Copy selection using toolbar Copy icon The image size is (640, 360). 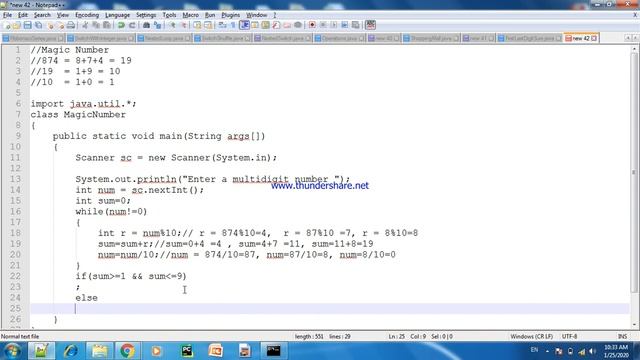96,25
